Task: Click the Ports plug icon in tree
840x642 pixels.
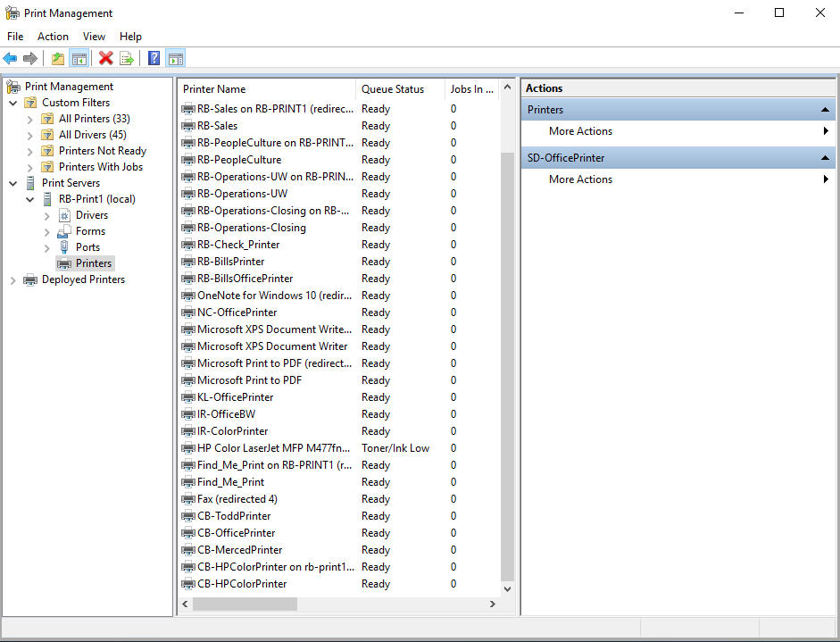Action: click(x=64, y=247)
